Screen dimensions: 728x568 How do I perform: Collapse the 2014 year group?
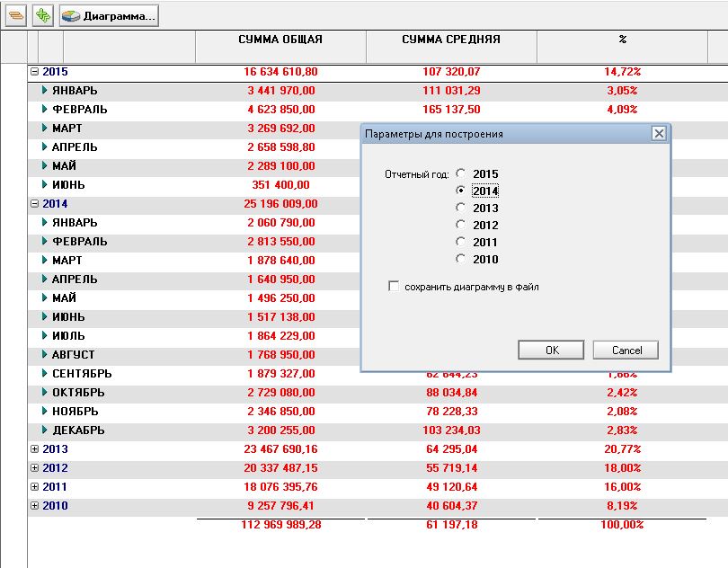[35, 203]
